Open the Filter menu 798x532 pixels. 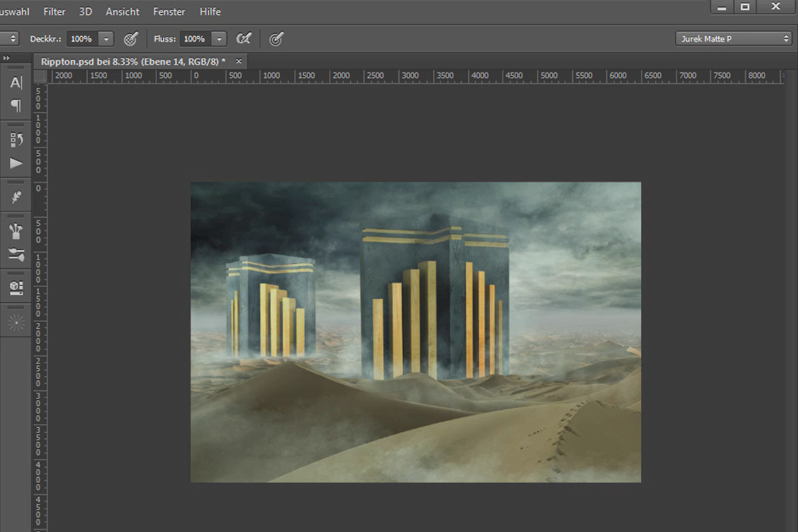pyautogui.click(x=55, y=11)
